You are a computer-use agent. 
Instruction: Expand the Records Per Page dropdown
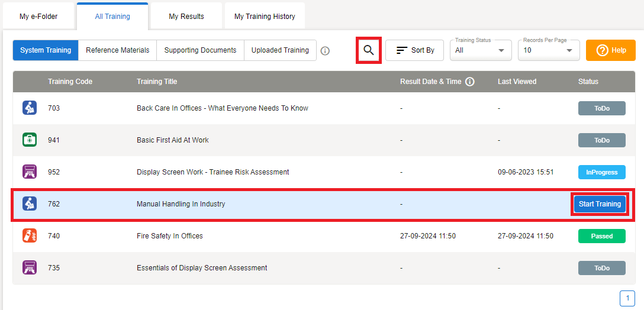548,50
